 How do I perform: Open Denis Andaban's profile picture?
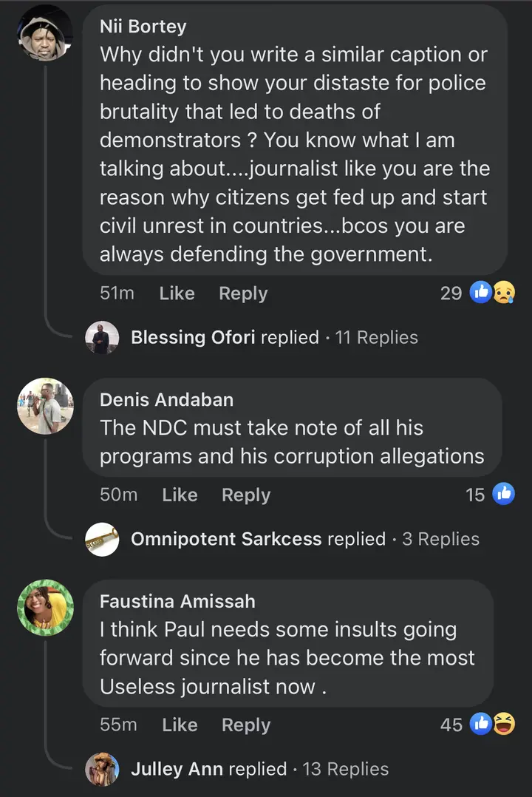(x=45, y=406)
